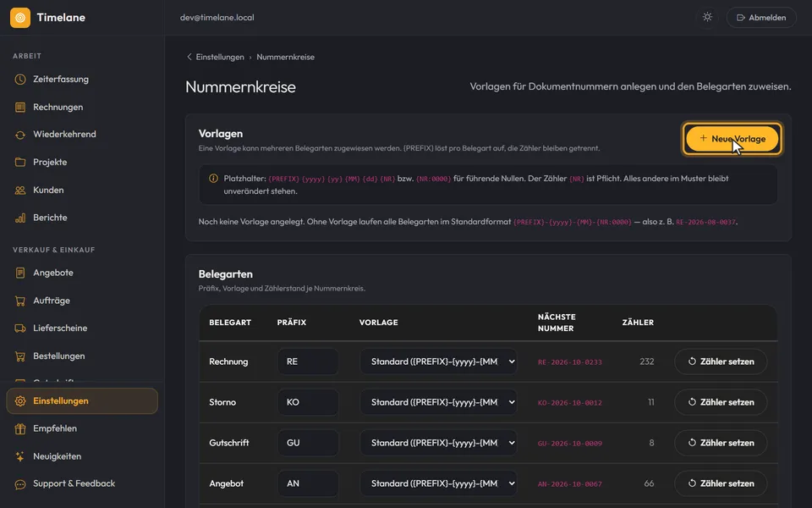Reset counter with Zähler setzen for Gutschrift

click(721, 443)
